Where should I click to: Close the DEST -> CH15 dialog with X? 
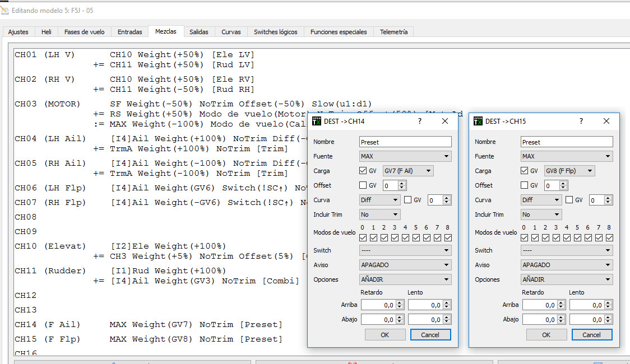(606, 121)
